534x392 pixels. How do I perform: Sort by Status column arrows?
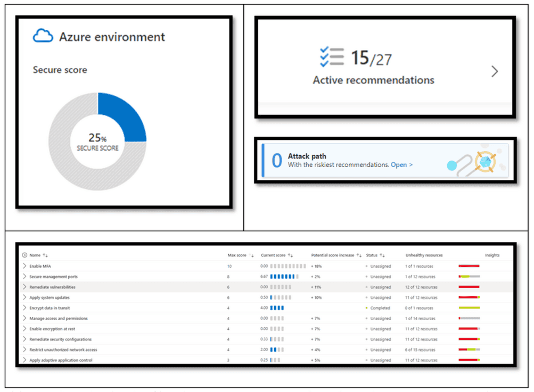tap(383, 255)
